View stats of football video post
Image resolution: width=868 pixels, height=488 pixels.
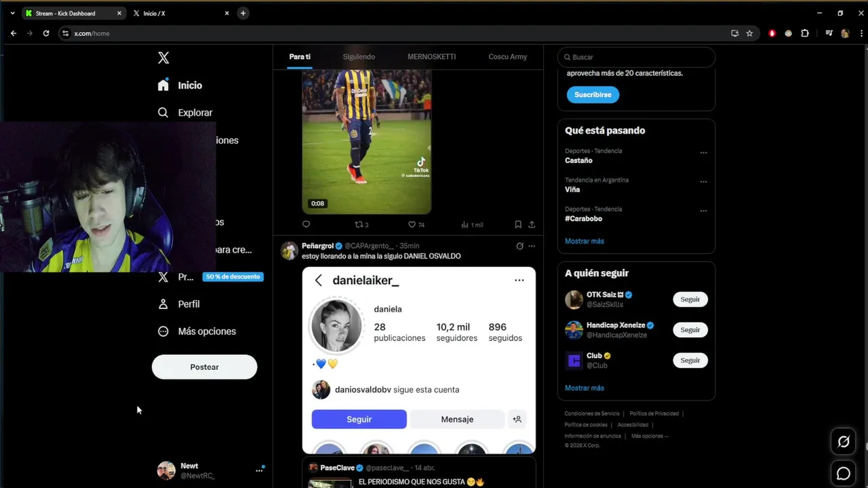tap(472, 224)
